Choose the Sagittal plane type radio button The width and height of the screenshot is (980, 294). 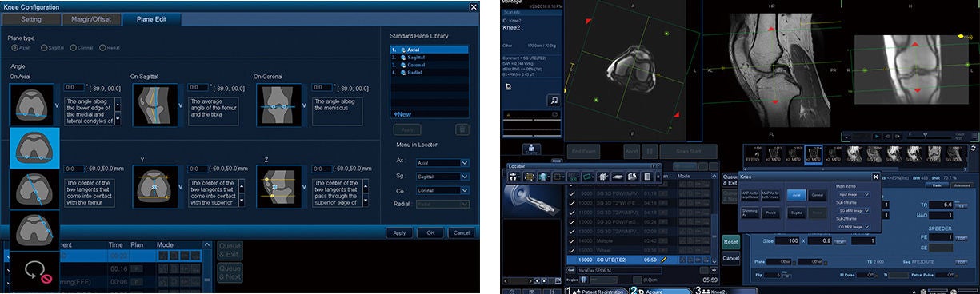coord(45,49)
